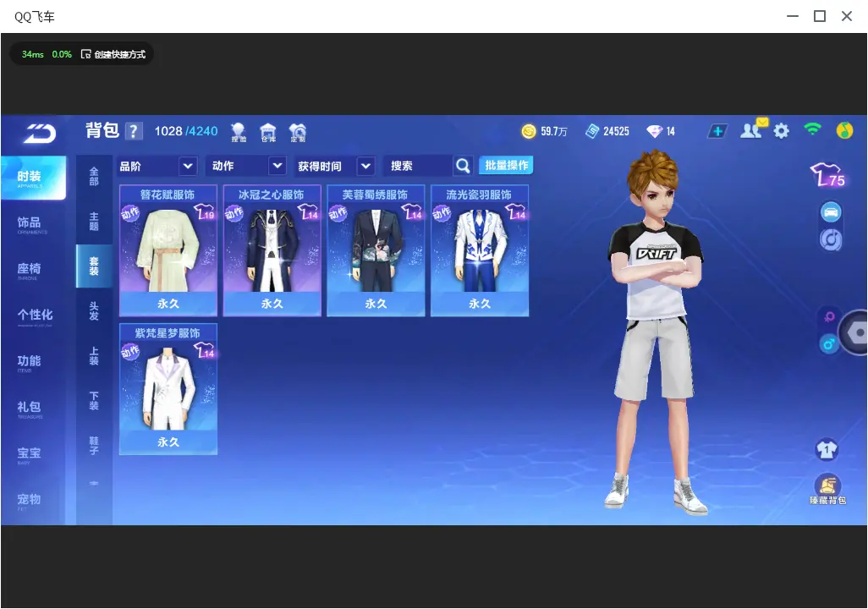Open the 仓库 warehouse icon
868x609 pixels.
268,132
